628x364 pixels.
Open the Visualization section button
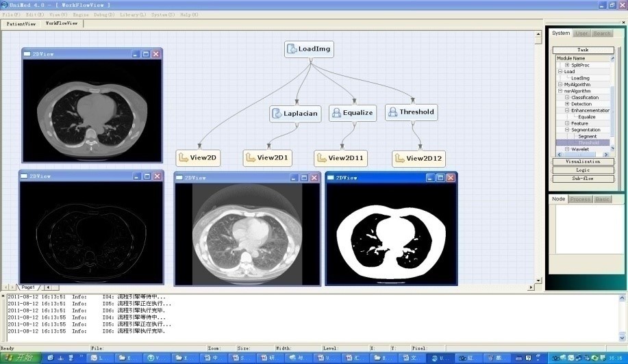[583, 161]
